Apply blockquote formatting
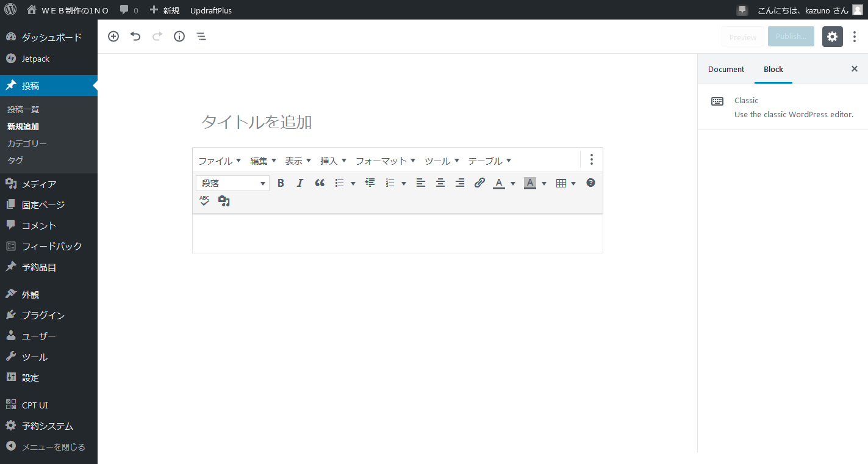Viewport: 868px width, 464px height. pos(320,183)
